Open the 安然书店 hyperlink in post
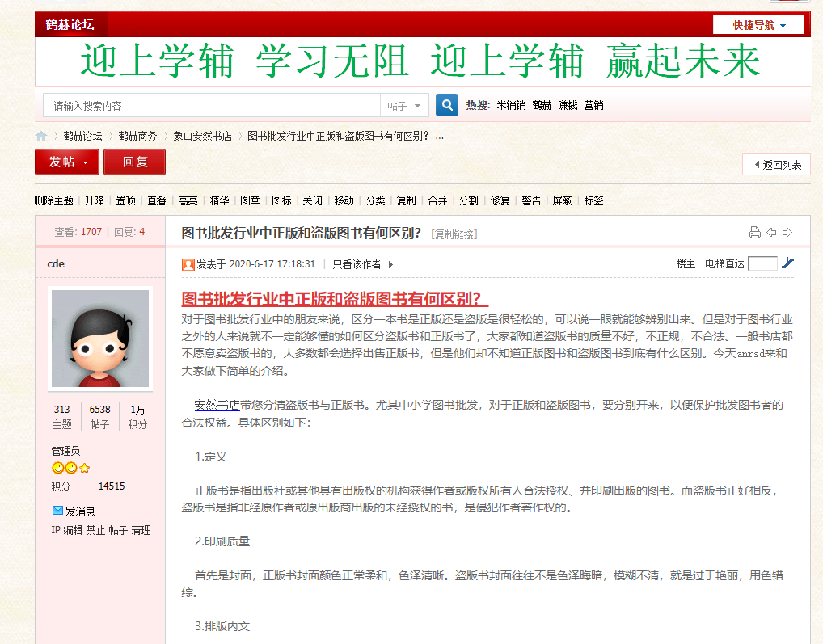823x644 pixels. pos(217,405)
